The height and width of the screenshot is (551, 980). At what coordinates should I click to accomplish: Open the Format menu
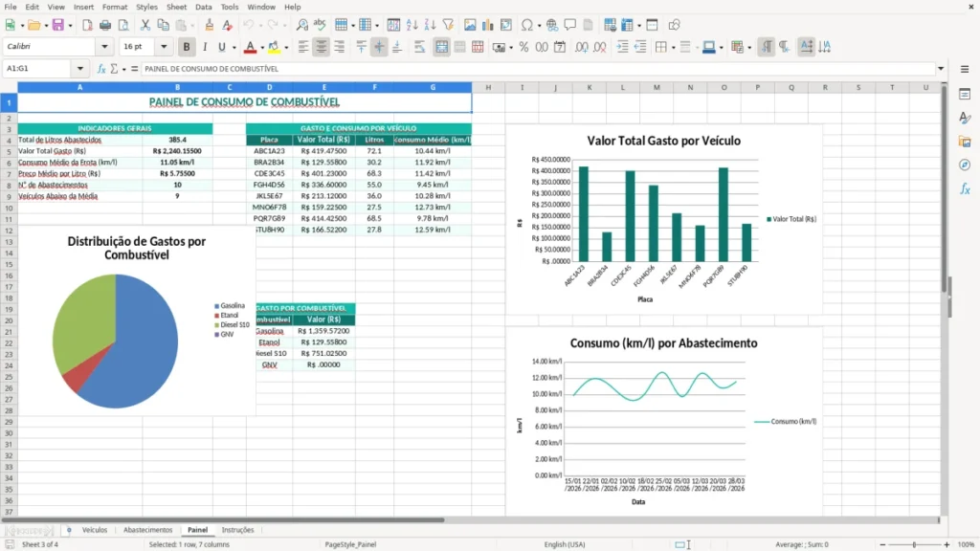[115, 7]
